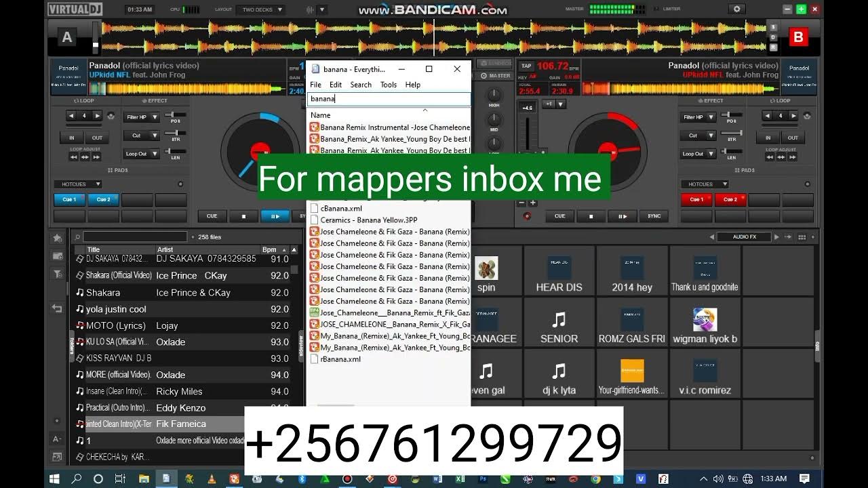Open right deck +1 key dropdown arrow

[561, 104]
